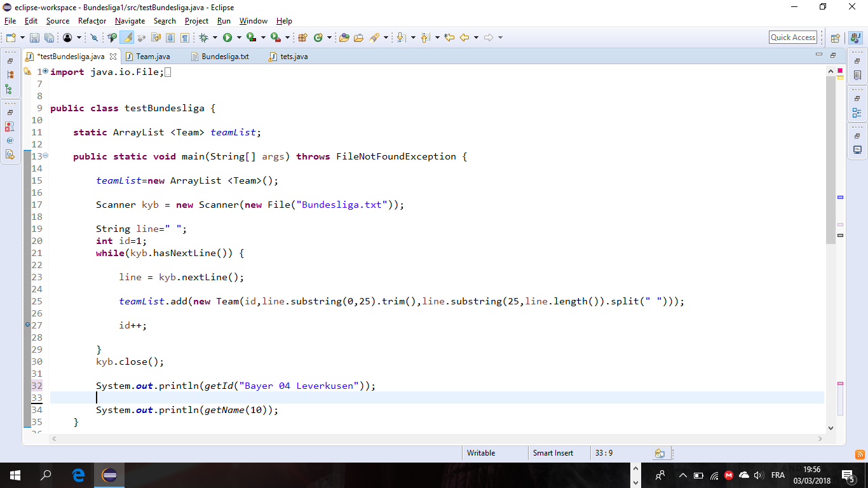Image resolution: width=868 pixels, height=488 pixels.
Task: Collapse the main method fold marker
Action: [x=45, y=156]
